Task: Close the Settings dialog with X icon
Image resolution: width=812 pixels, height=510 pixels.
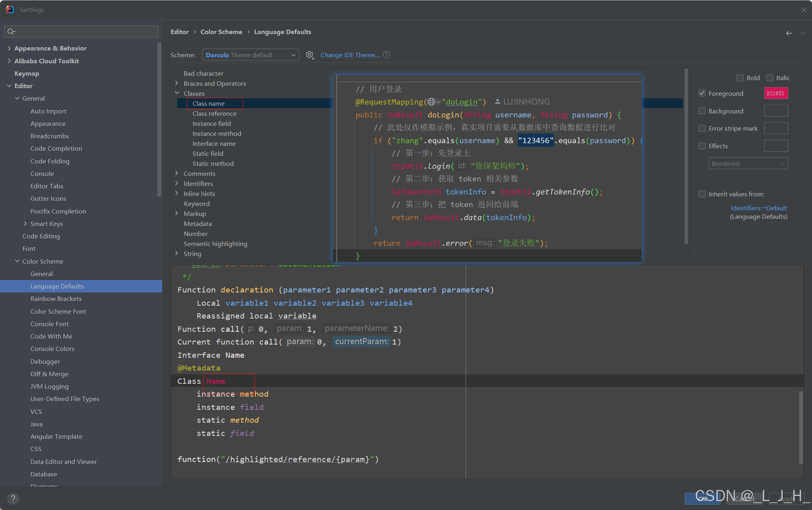Action: point(804,10)
